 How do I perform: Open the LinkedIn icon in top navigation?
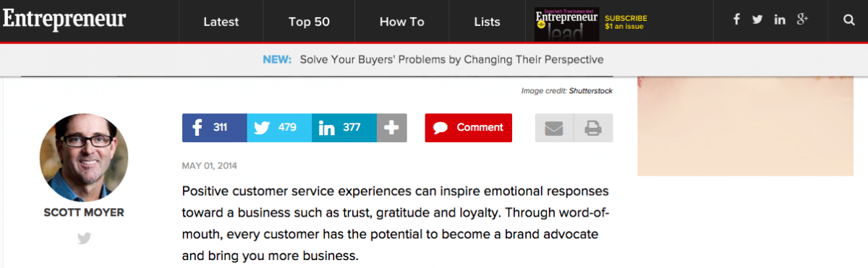780,20
